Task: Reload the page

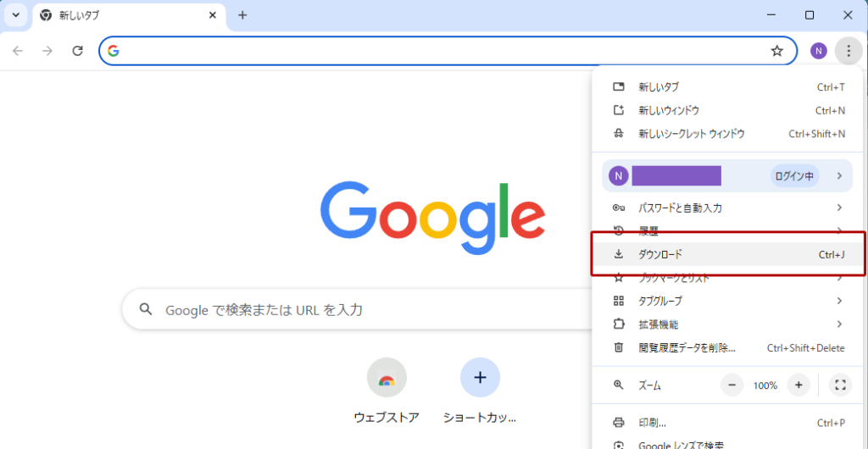Action: pyautogui.click(x=78, y=51)
